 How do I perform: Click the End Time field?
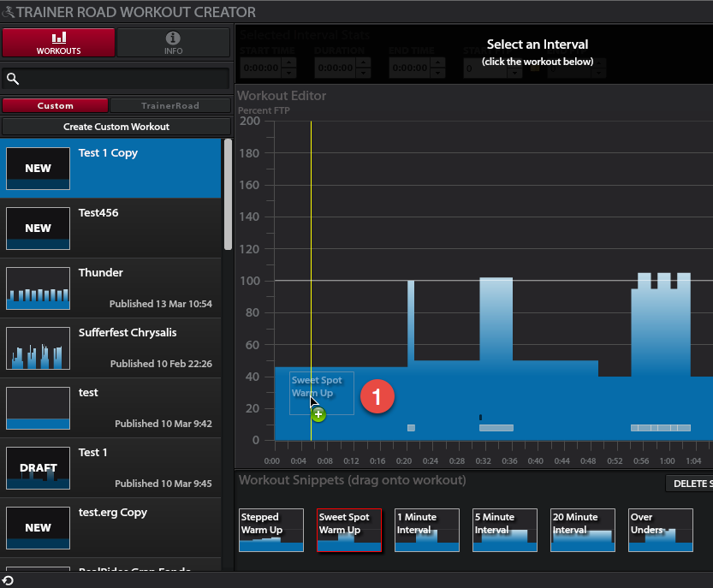coord(410,68)
